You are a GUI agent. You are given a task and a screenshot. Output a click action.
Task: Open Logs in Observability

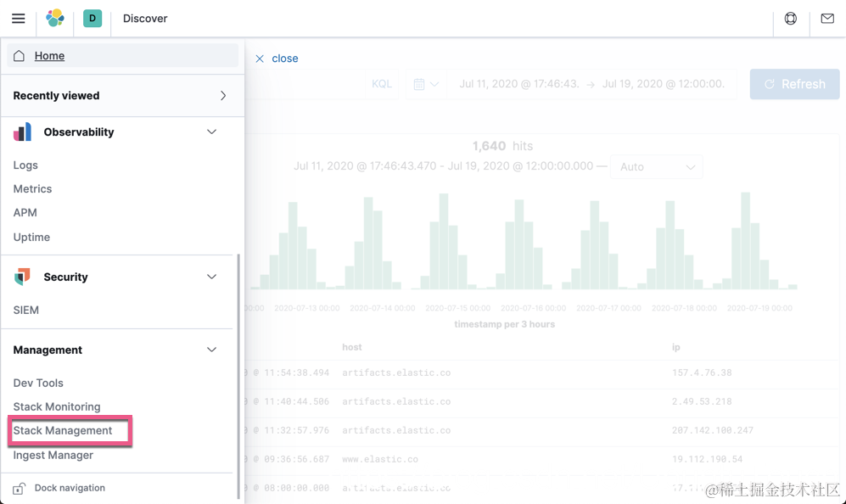click(x=25, y=165)
